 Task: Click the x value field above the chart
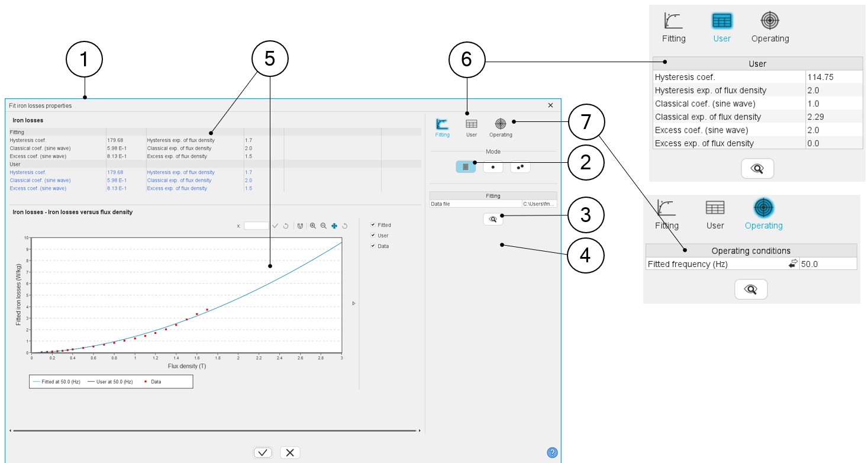[256, 226]
